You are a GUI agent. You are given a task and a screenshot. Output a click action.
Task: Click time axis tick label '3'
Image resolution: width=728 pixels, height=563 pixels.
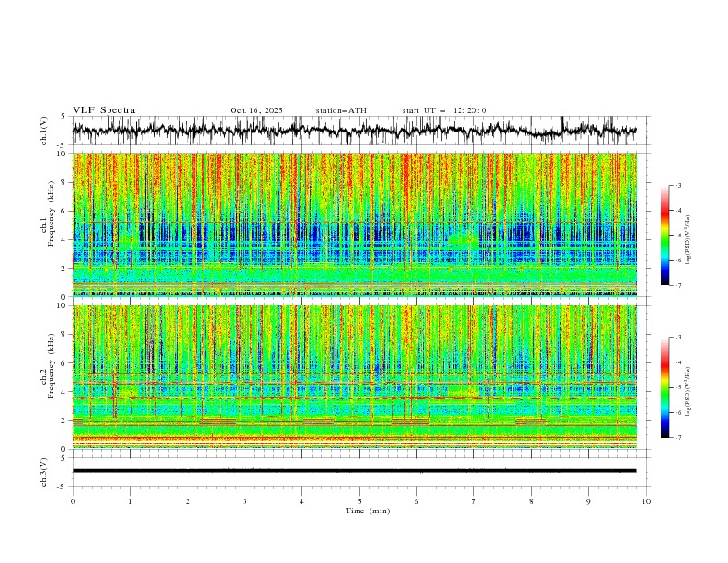[245, 501]
